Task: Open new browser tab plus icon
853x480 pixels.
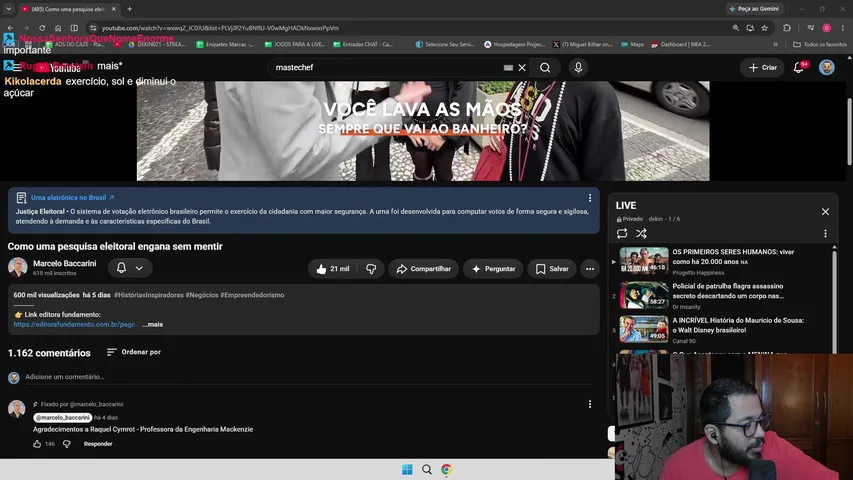Action: coord(129,9)
